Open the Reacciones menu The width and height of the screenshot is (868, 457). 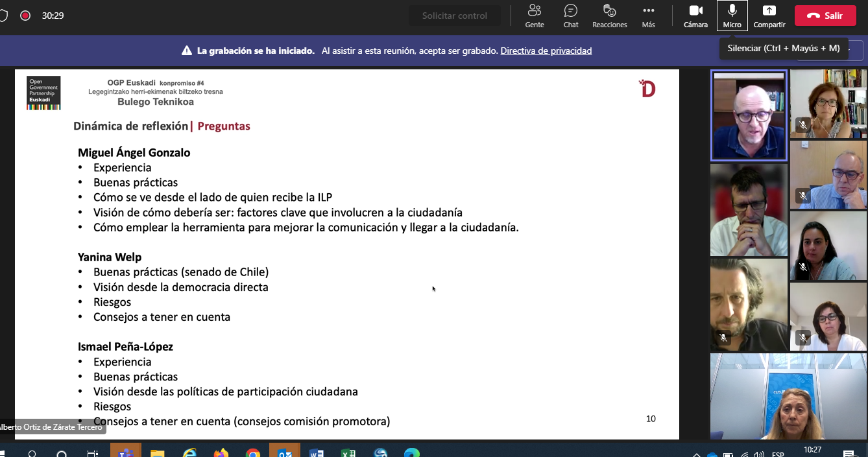(609, 16)
